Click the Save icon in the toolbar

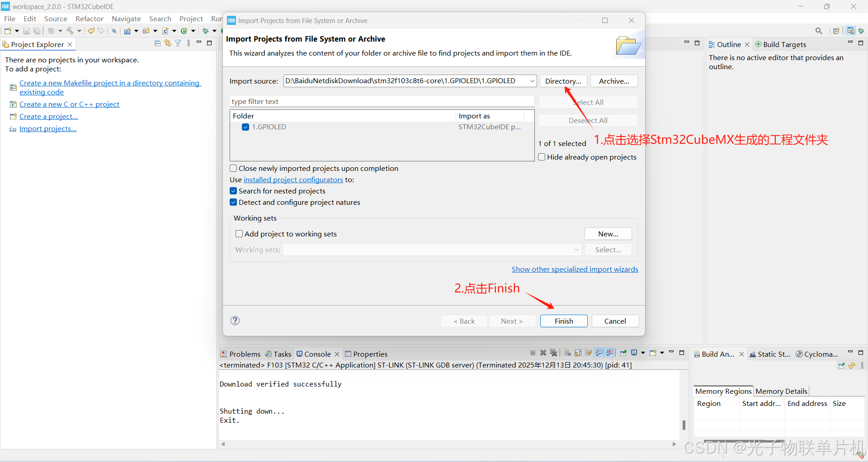(x=26, y=31)
